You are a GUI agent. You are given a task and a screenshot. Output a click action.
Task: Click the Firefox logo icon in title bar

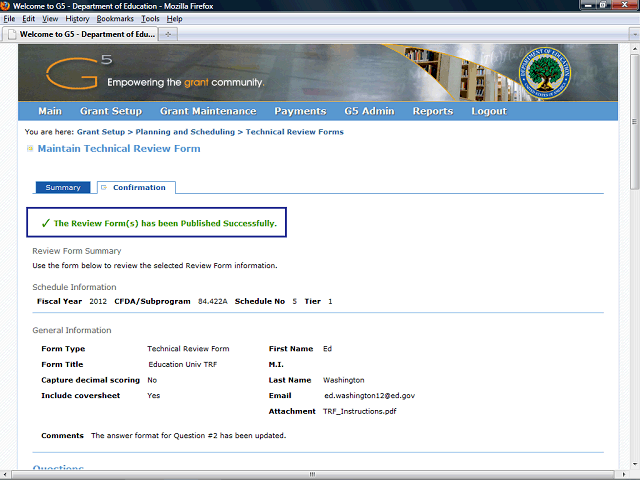tap(5, 6)
